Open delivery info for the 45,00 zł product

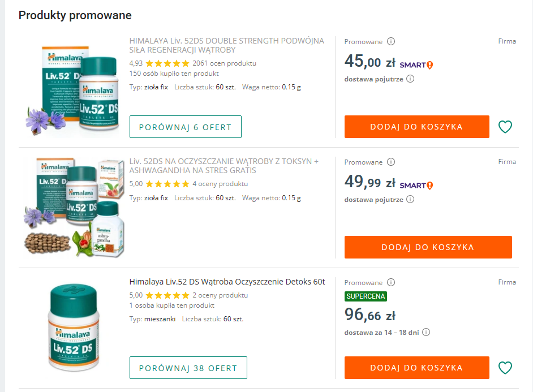410,79
